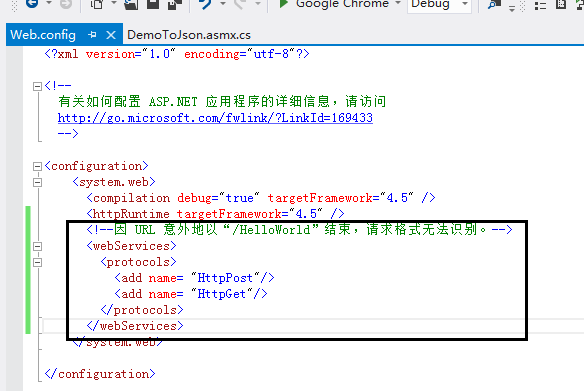Click the httpRuntime targetFramework line
Image resolution: width=584 pixels, height=391 pixels.
pyautogui.click(x=215, y=214)
